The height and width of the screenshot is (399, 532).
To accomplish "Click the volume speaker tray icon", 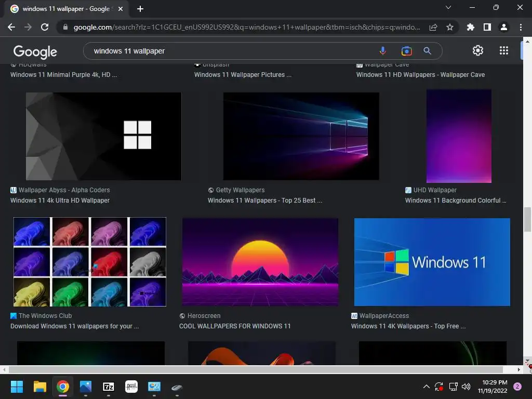I will [466, 387].
